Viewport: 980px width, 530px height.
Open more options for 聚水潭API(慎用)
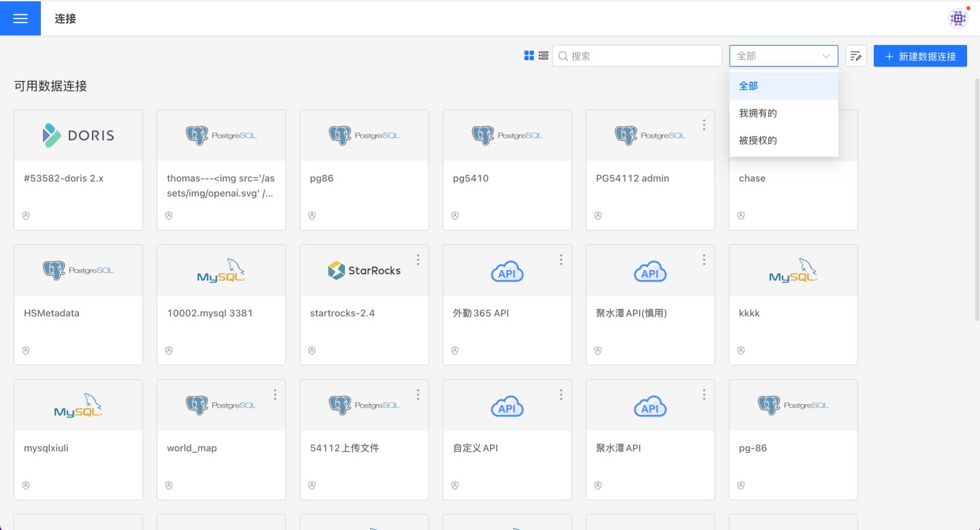(x=704, y=260)
